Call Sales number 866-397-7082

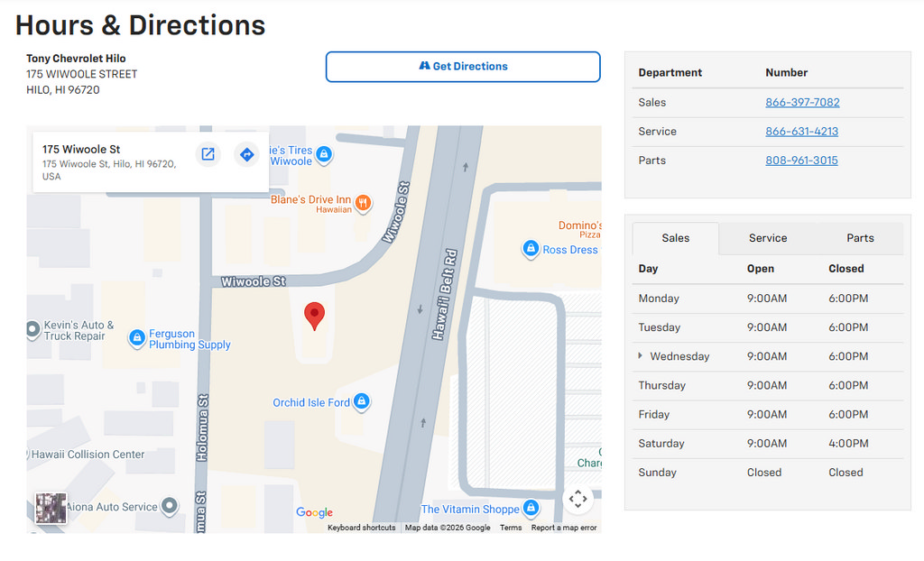point(802,103)
